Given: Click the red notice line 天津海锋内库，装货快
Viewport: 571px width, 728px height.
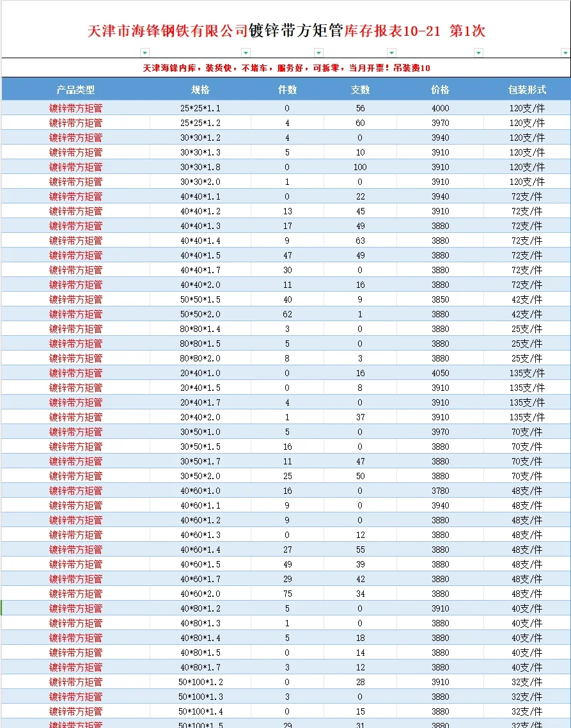Looking at the screenshot, I should [286, 68].
